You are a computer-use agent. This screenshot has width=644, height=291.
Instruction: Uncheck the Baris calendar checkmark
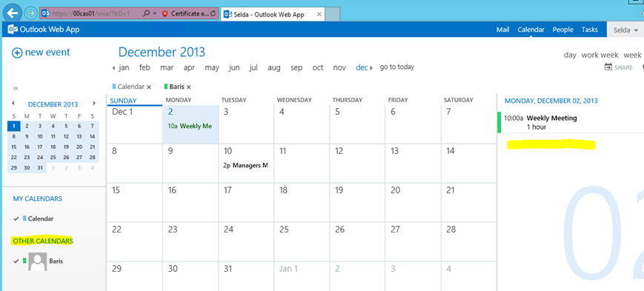click(x=16, y=261)
